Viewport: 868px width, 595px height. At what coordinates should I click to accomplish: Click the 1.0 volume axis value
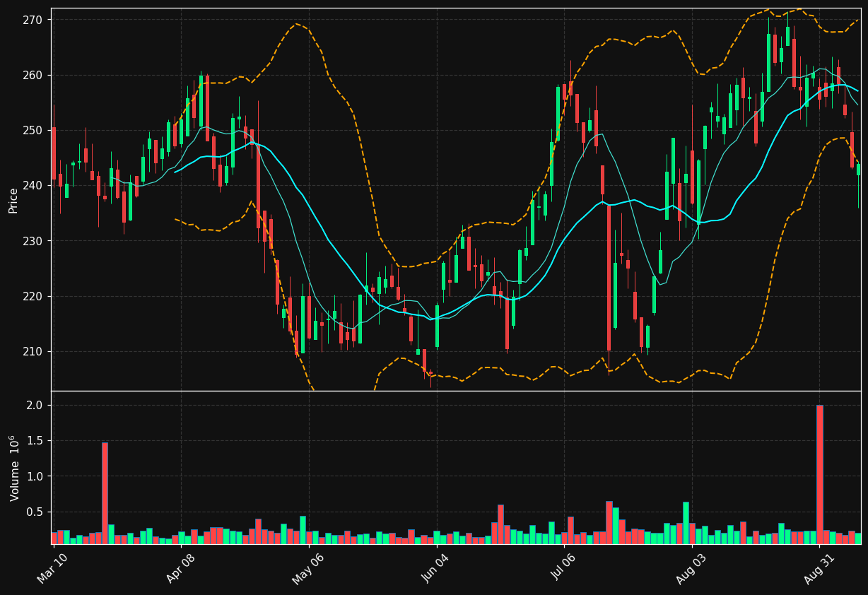tap(35, 476)
